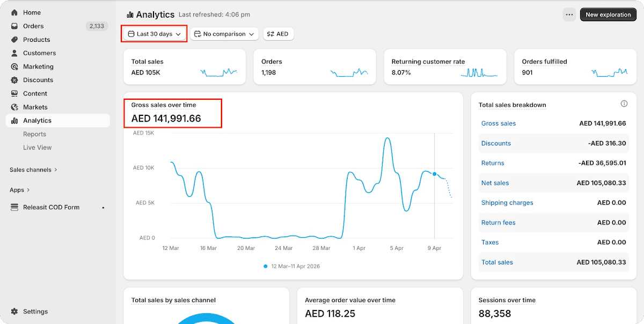Click the Settings gear icon

(14, 311)
